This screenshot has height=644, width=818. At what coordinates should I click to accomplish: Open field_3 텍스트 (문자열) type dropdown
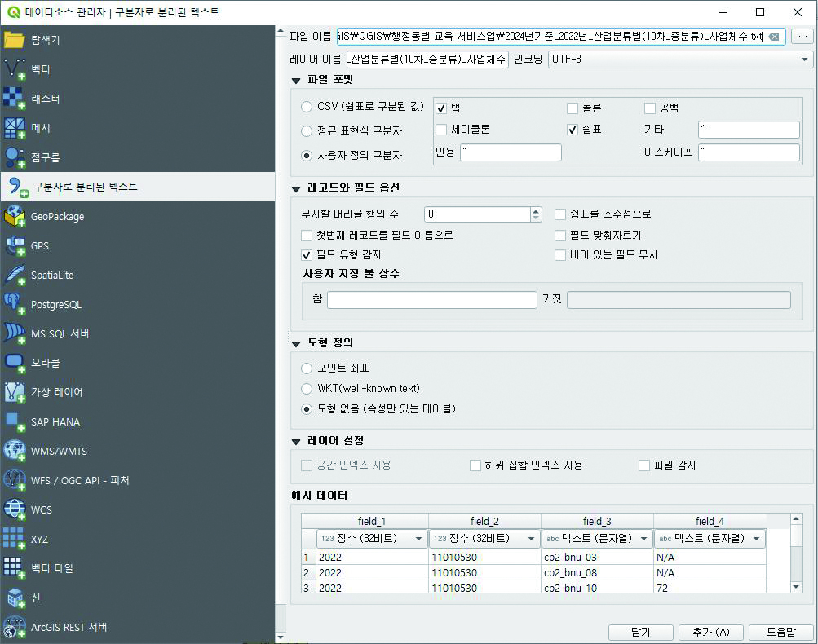click(596, 539)
